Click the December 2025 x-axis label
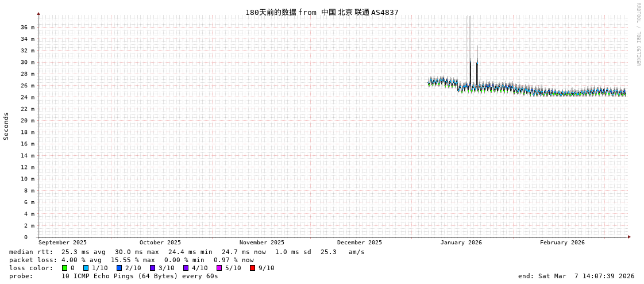 coord(359,243)
